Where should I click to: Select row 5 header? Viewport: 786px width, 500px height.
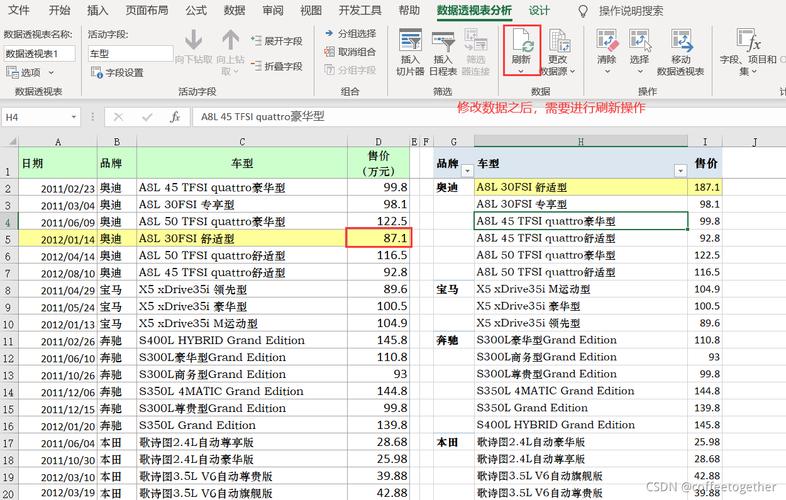coord(9,239)
